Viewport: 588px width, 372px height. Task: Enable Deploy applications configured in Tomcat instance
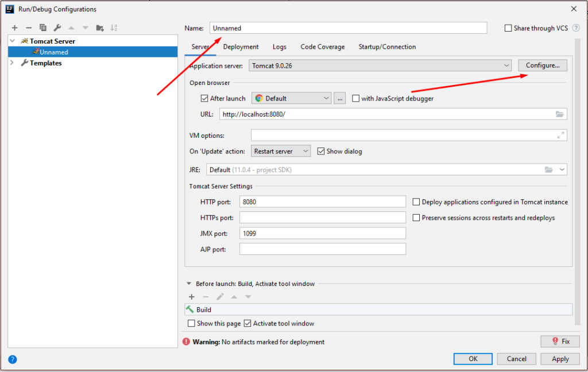(x=416, y=201)
